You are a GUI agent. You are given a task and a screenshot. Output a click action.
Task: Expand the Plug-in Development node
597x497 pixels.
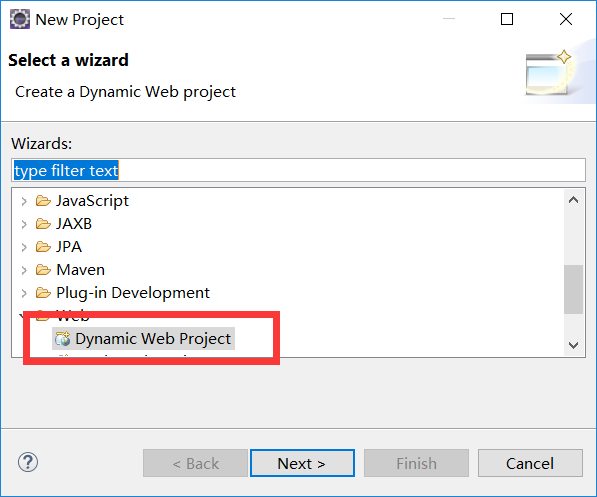24,293
